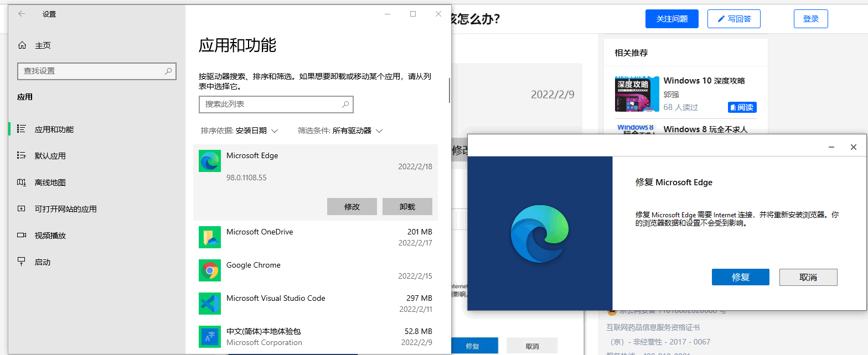Screen dimensions: 868x355
Task: Click the 离线地图 map icon
Action: [x=22, y=182]
